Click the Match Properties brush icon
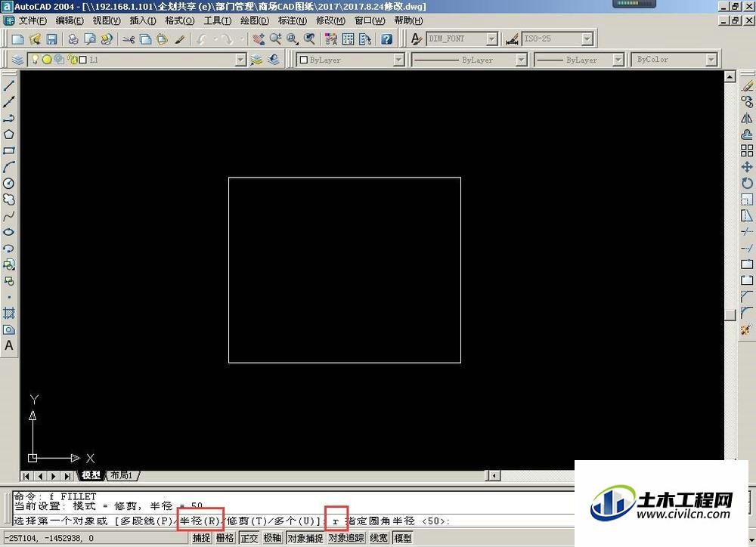This screenshot has height=547, width=756. coord(180,39)
